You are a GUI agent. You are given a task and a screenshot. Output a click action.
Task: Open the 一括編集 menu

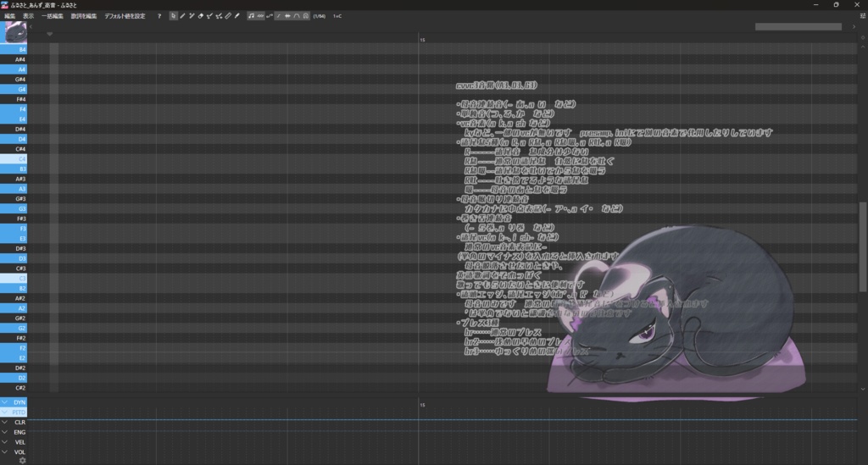tap(52, 16)
